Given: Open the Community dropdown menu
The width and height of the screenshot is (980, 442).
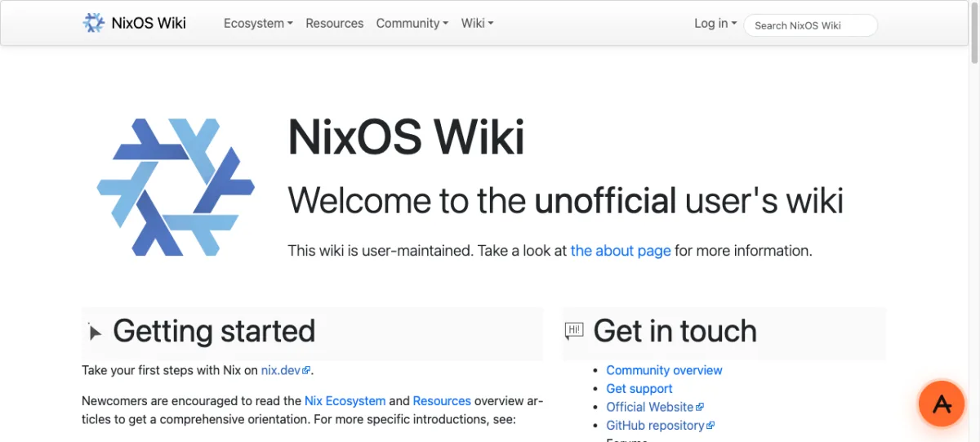Looking at the screenshot, I should click(412, 24).
